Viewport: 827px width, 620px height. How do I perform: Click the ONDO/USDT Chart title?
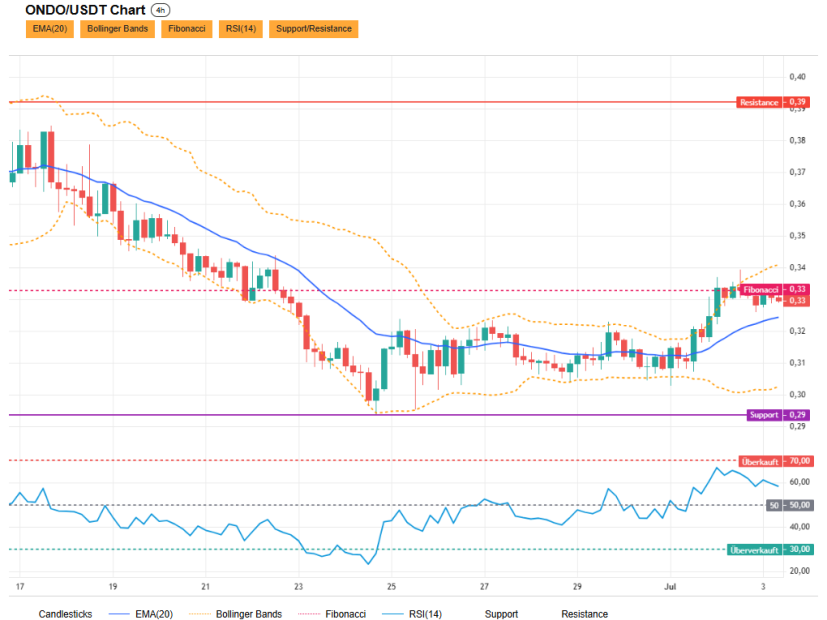point(85,10)
